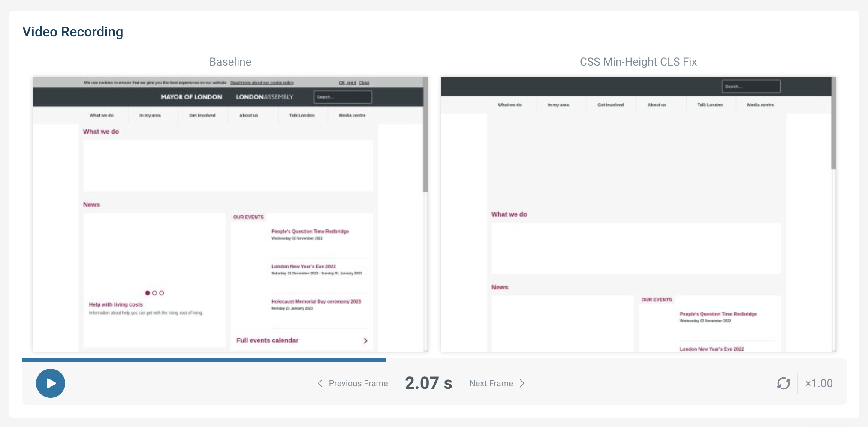Screen dimensions: 868x427
Task: Click the previous frame chevron icon
Action: 320,383
